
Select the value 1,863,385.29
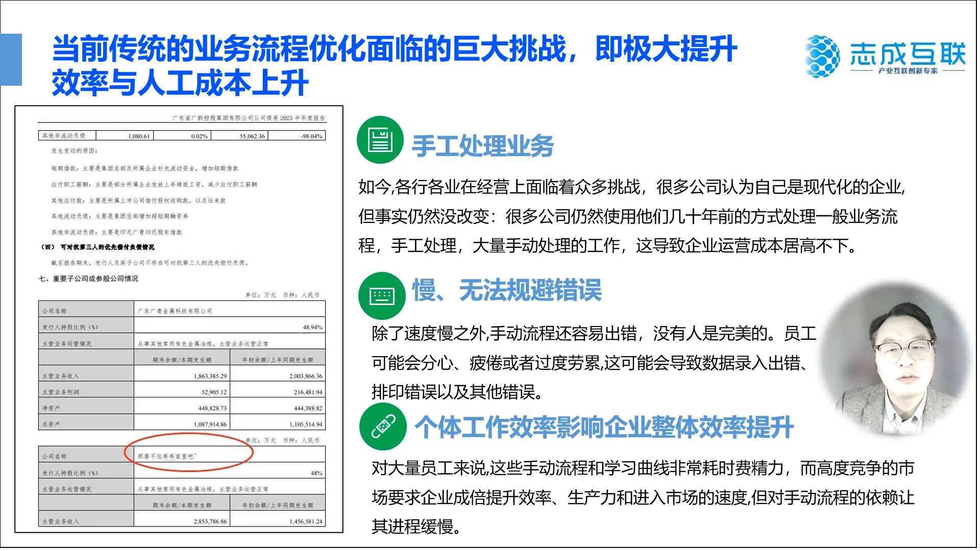[x=210, y=376]
